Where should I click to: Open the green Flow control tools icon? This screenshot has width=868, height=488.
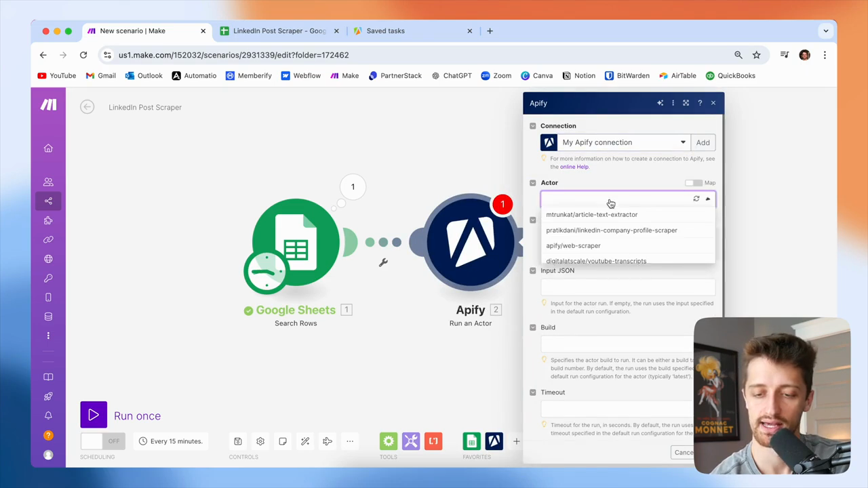389,441
